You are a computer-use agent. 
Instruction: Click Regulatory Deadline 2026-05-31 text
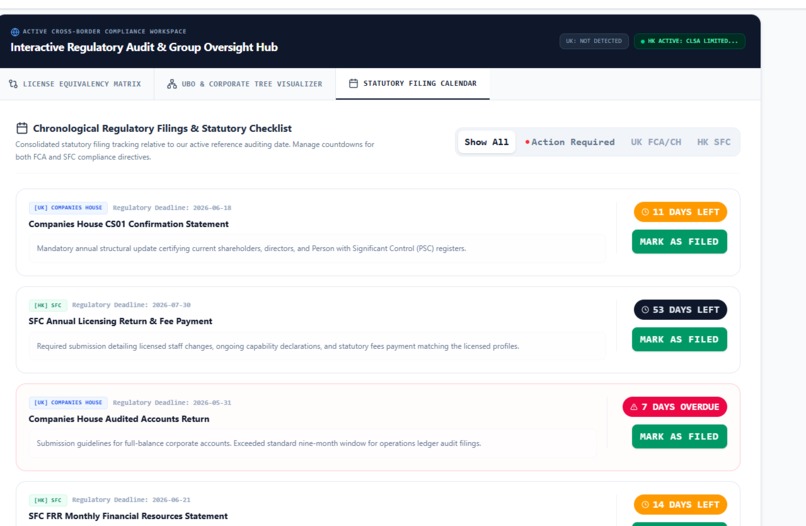pyautogui.click(x=172, y=403)
